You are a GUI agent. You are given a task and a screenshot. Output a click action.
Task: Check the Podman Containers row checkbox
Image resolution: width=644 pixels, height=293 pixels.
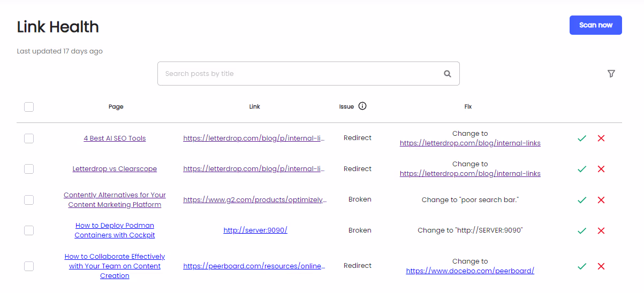(x=29, y=230)
